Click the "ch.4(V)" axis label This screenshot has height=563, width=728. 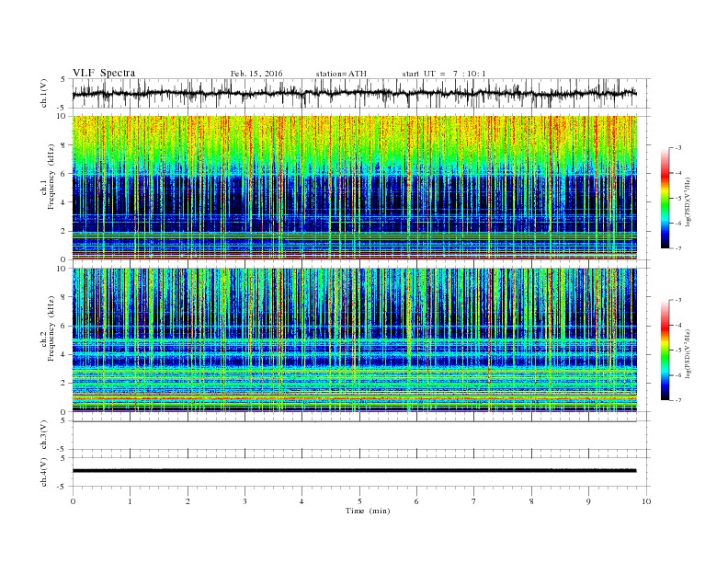(43, 472)
